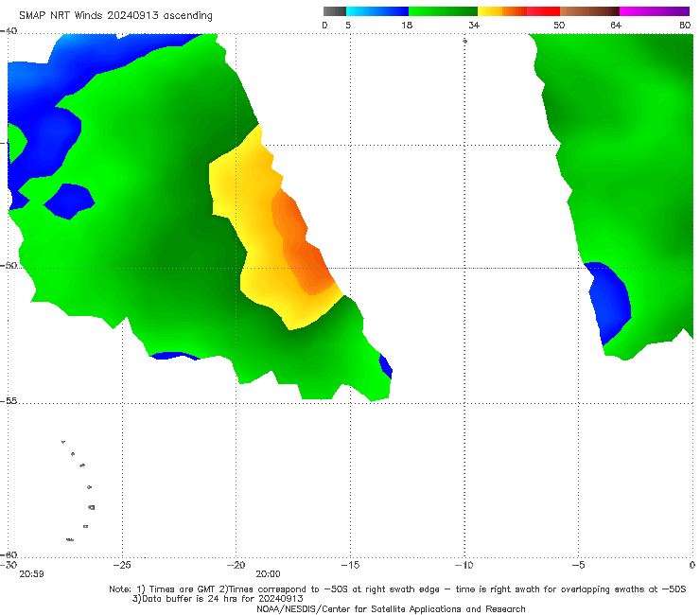
Task: Click the longitude label '-30'
Action: click(x=9, y=565)
